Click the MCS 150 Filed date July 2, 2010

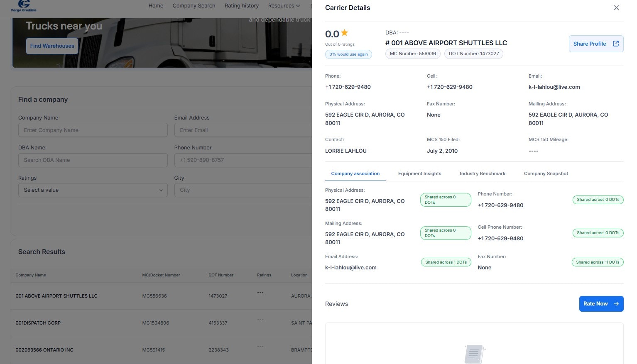442,151
